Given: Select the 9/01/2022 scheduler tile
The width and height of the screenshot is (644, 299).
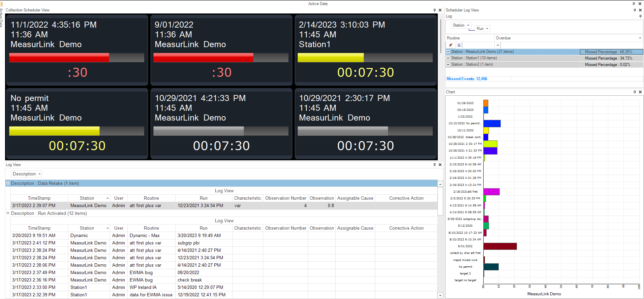Looking at the screenshot, I should tap(221, 50).
